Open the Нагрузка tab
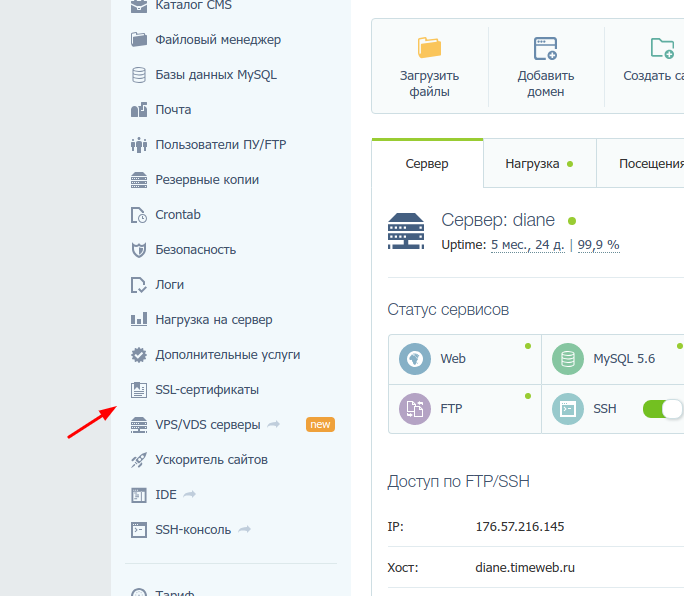Viewport: 684px width, 596px height. coord(540,164)
